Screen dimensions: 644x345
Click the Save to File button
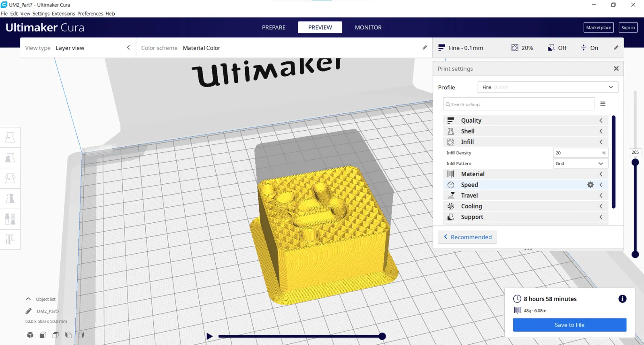[570, 325]
